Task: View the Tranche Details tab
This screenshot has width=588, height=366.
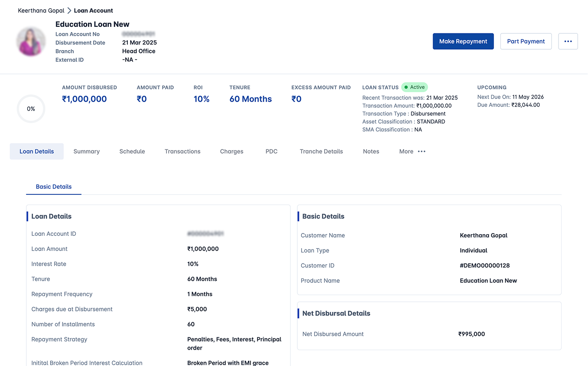Action: coord(321,151)
